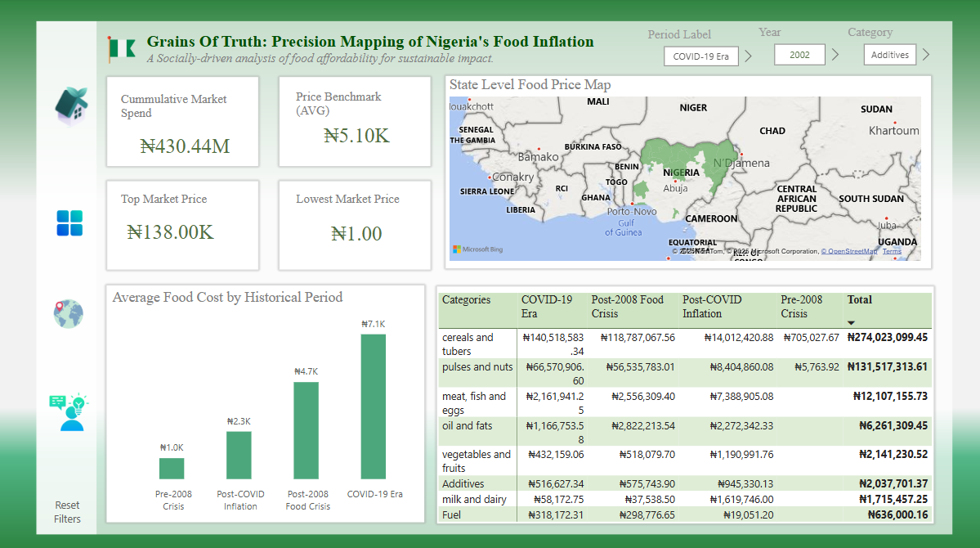Sort by Post-COVID Inflation table header
This screenshot has height=548, width=980.
coord(712,307)
